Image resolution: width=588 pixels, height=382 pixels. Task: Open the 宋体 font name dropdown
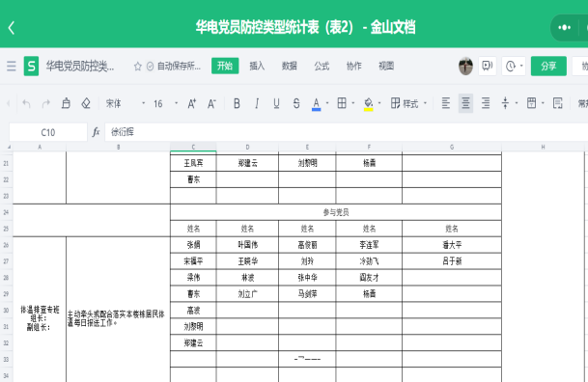125,104
